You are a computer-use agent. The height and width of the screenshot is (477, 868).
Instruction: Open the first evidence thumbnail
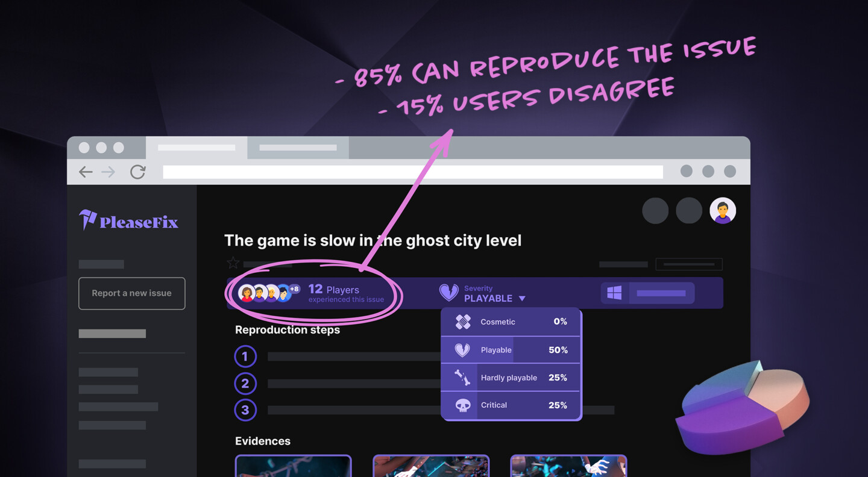pyautogui.click(x=293, y=466)
